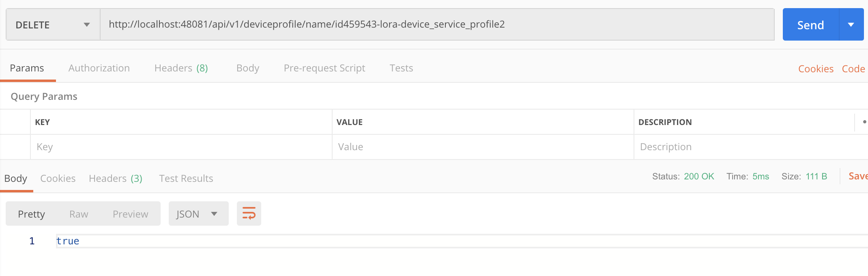The image size is (868, 276).
Task: Click the query param Value field
Action: coord(483,147)
